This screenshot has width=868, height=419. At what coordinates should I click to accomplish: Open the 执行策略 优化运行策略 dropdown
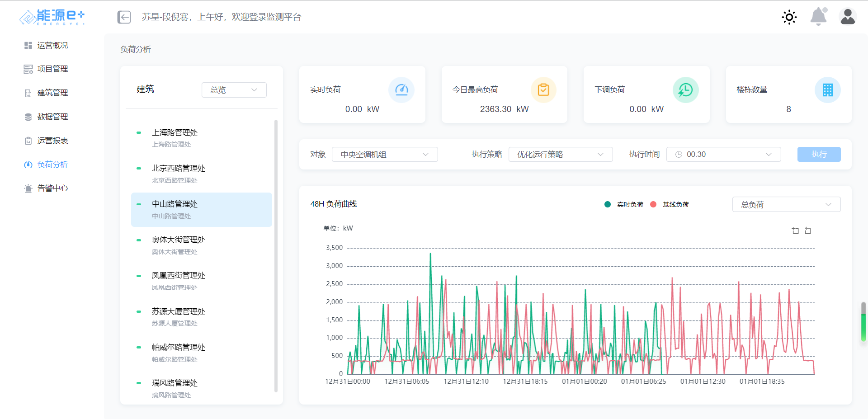pyautogui.click(x=561, y=155)
